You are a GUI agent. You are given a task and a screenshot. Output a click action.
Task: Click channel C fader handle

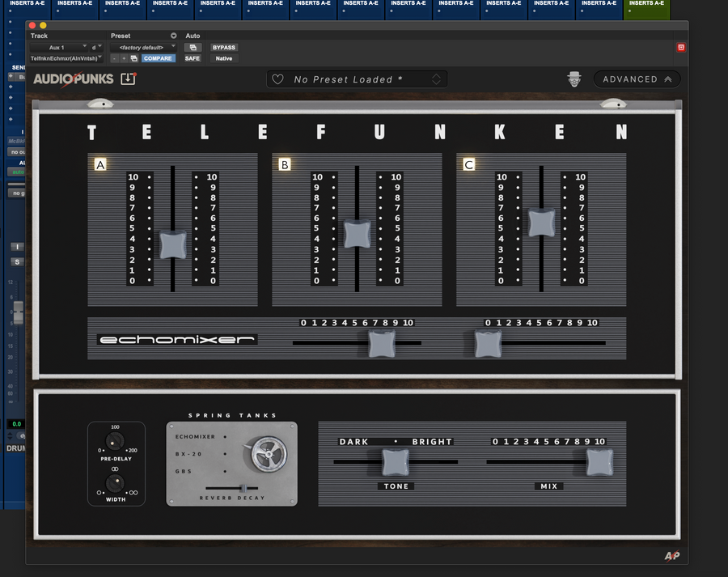pyautogui.click(x=541, y=223)
